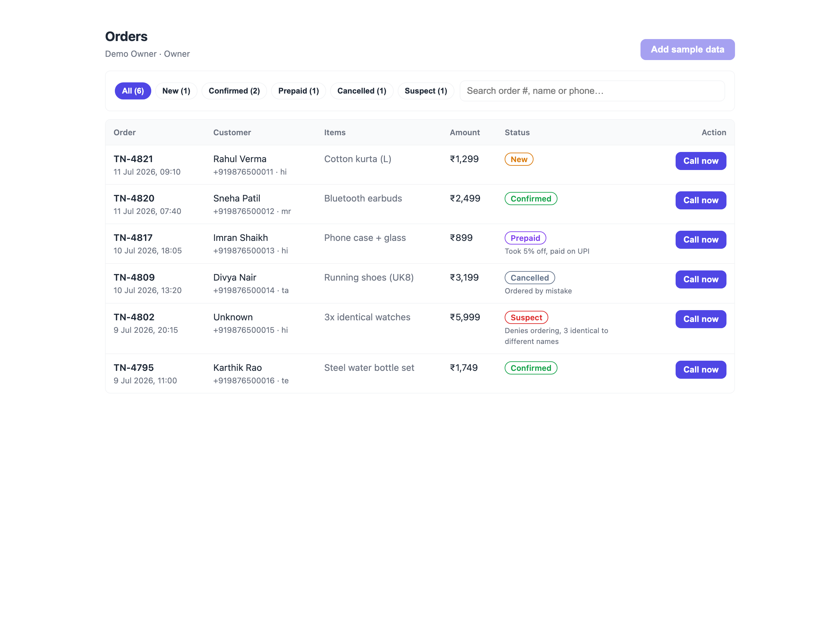This screenshot has width=840, height=617.
Task: Open the Cancelled (1) filter
Action: [x=362, y=91]
